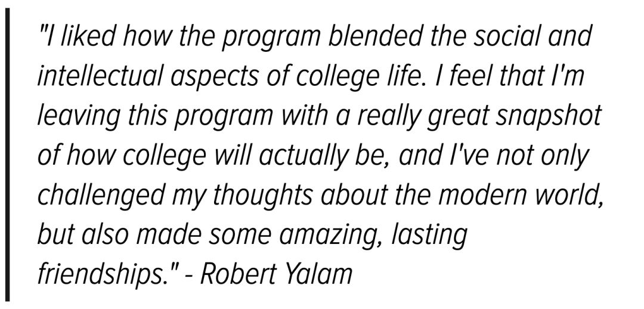Click the phrase "modern world"
Image resolution: width=644 pixels, height=309 pixels.
520,194
